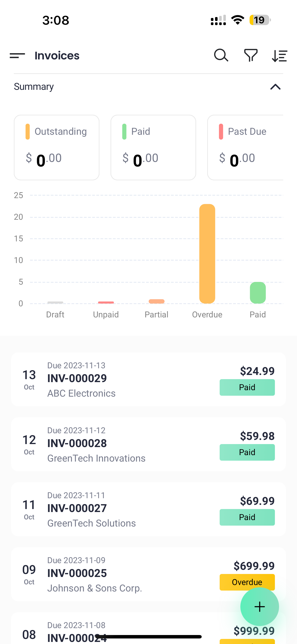Tap the orange Overdue chart bar
Viewport: 297px width, 644px height.
pos(207,254)
